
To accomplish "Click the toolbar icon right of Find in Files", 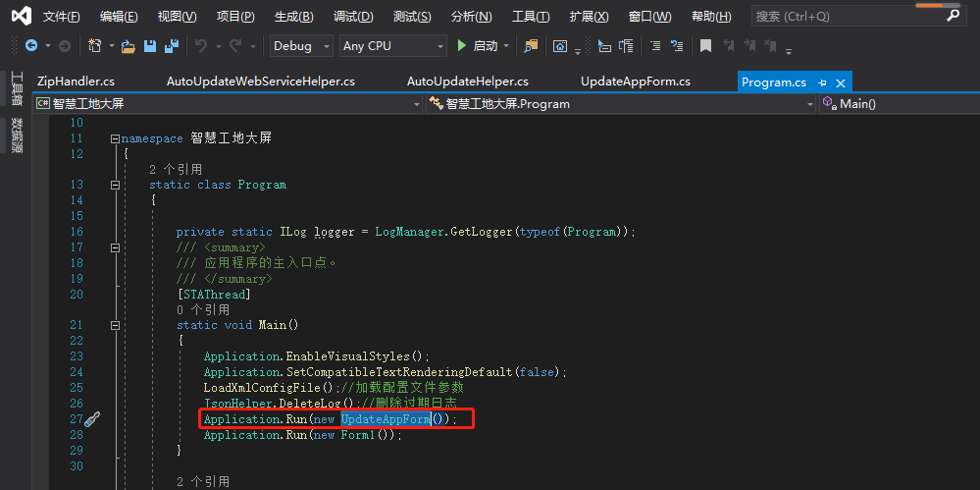I will tap(560, 46).
